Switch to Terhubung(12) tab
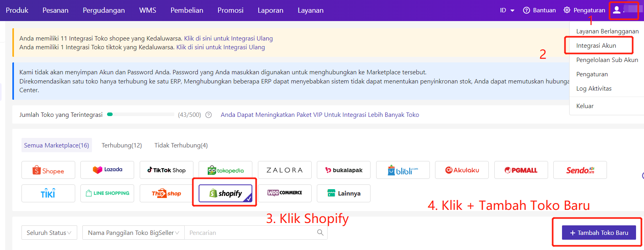644x250 pixels. click(122, 145)
